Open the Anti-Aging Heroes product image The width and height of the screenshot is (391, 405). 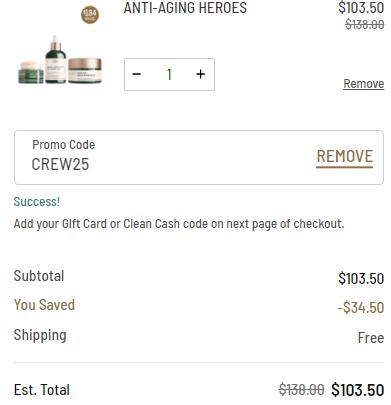(x=60, y=60)
